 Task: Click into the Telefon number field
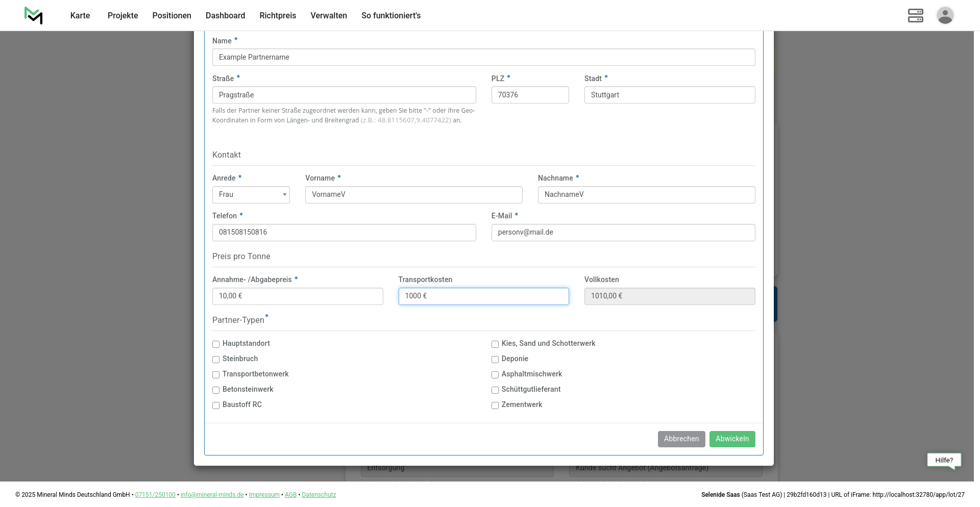click(344, 233)
